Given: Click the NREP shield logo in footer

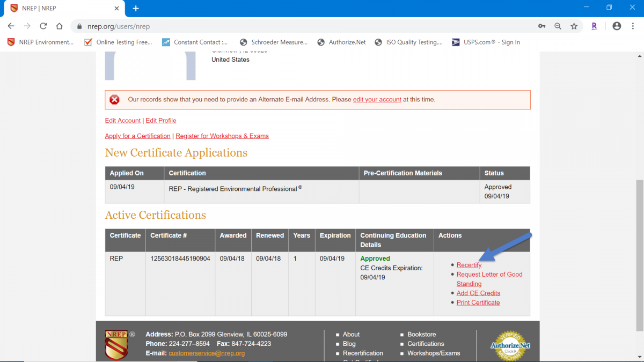Looking at the screenshot, I should point(116,345).
